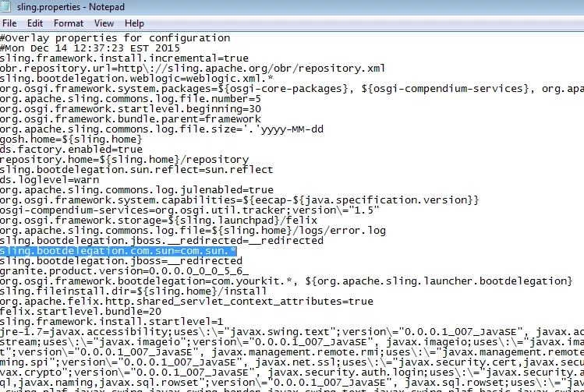Screen dimensions: 584x392
Task: Open the Edit menu
Action: coord(35,23)
